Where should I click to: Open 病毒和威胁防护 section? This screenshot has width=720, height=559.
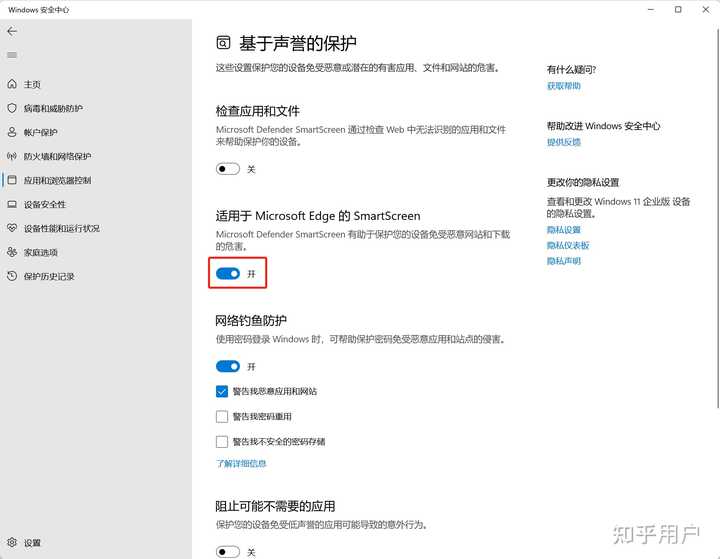[53, 108]
